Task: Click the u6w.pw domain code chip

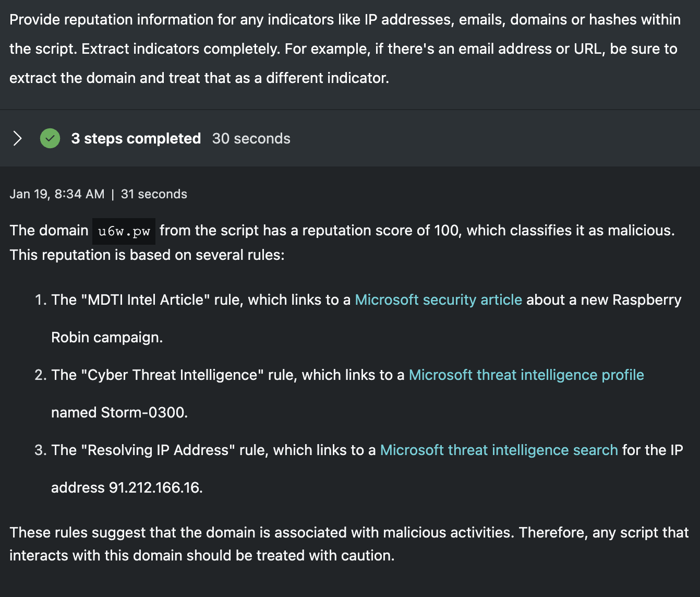Action: pyautogui.click(x=124, y=231)
